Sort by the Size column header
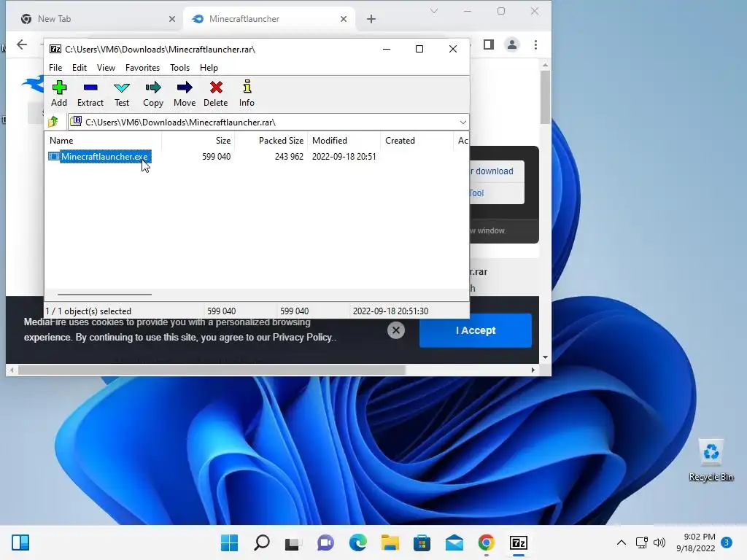Screen dimensions: 747x560 point(198,141)
